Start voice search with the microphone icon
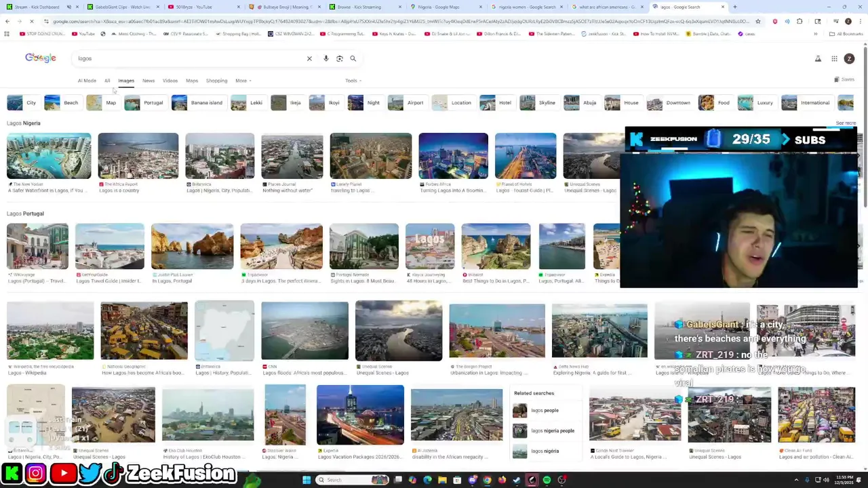 [x=326, y=58]
